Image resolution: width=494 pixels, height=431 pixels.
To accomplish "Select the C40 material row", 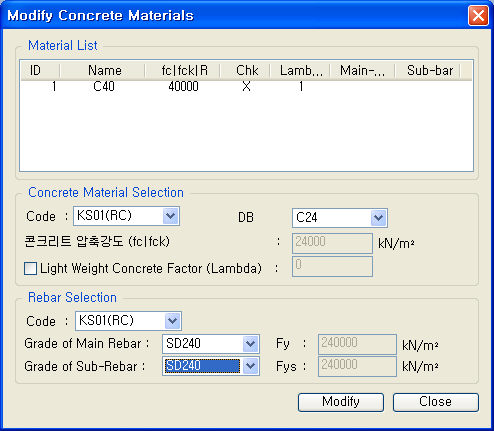I will coord(246,87).
